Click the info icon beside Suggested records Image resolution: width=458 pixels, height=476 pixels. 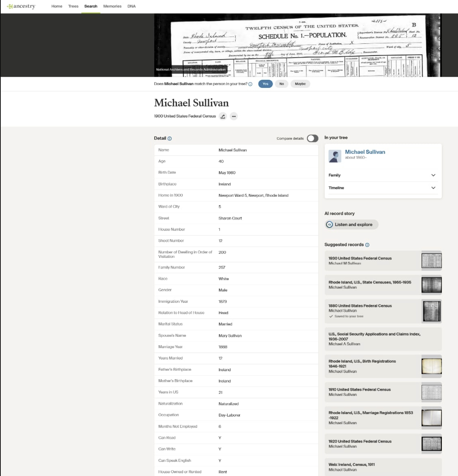(x=367, y=245)
